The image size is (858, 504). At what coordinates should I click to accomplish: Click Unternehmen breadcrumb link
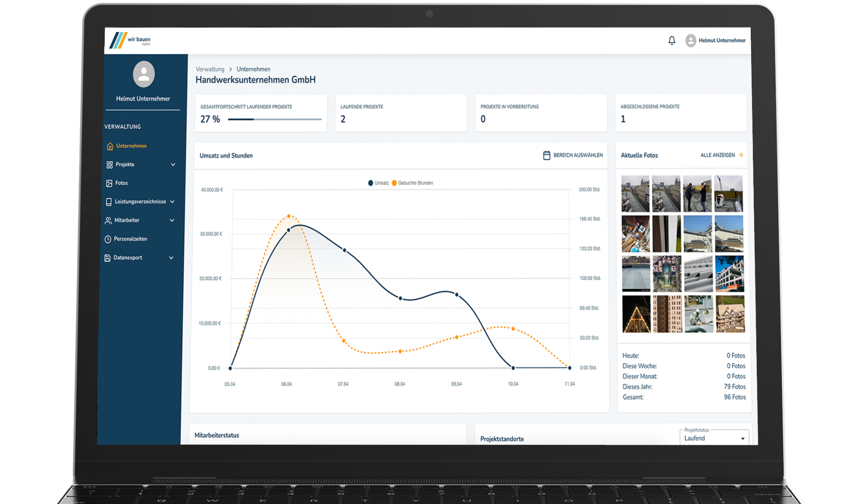coord(253,69)
